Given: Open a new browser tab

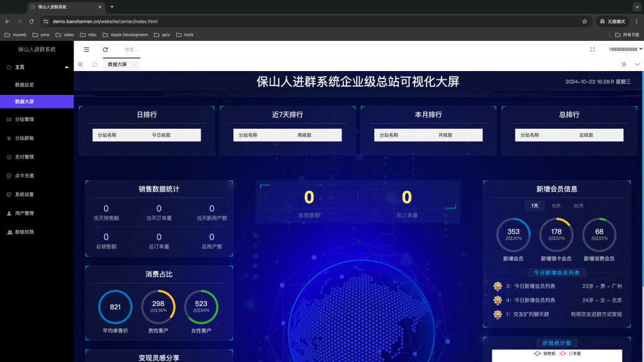Looking at the screenshot, I should tap(112, 6).
